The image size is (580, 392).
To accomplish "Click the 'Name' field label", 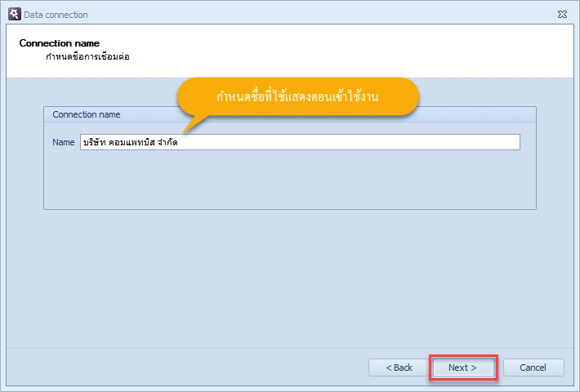I will click(x=63, y=142).
